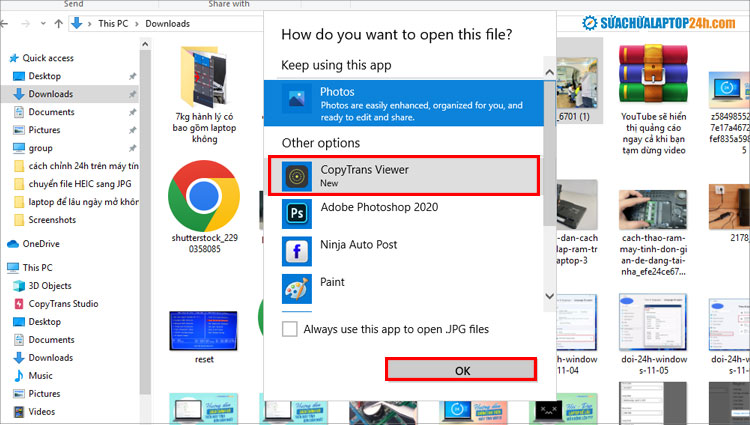
Task: Select the CopyTrans Viewer icon
Action: click(x=297, y=176)
